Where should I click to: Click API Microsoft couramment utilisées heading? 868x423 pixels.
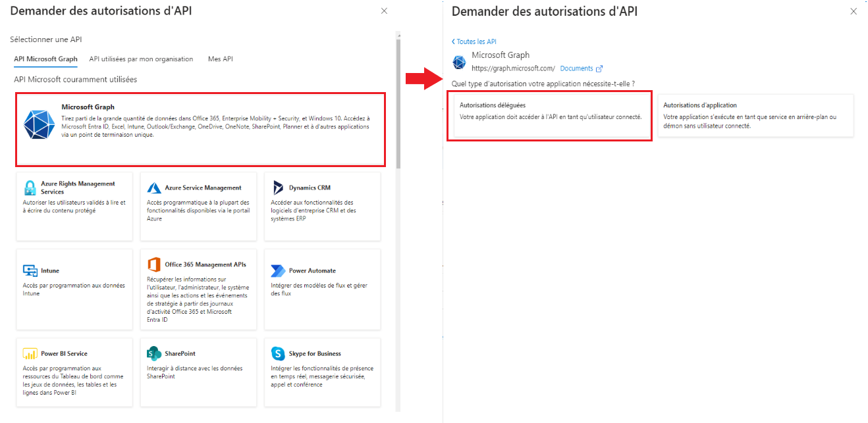(76, 79)
